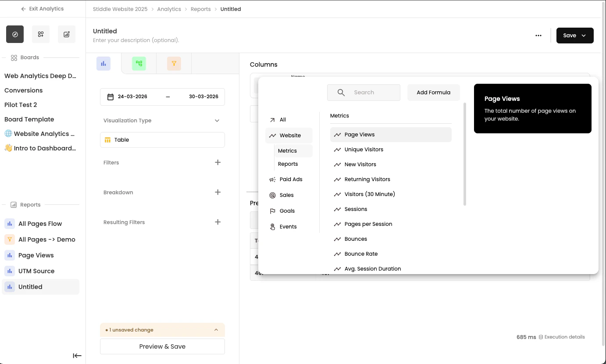Click the Add Formula button
This screenshot has height=364, width=606.
(433, 93)
